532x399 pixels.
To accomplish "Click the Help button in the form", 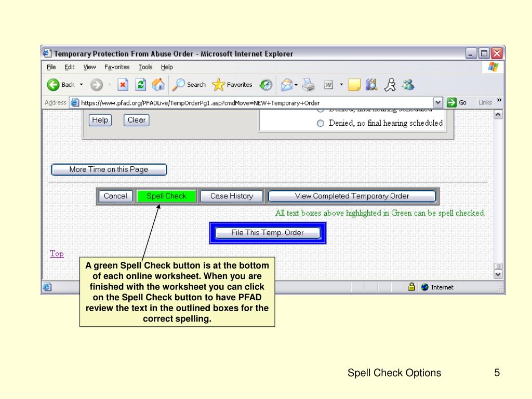I will [x=100, y=120].
